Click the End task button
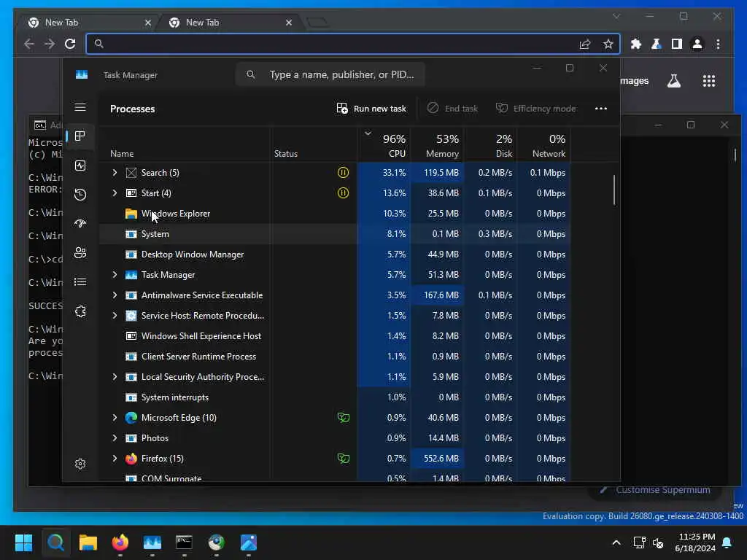 pyautogui.click(x=452, y=109)
